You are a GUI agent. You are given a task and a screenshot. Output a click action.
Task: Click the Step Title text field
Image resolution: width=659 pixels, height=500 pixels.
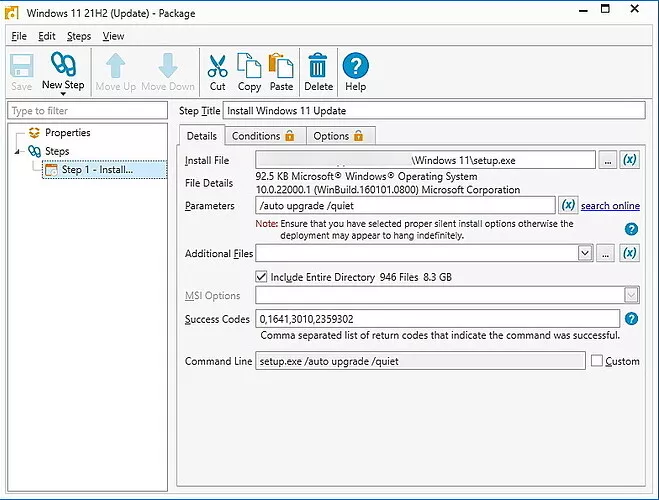434,111
